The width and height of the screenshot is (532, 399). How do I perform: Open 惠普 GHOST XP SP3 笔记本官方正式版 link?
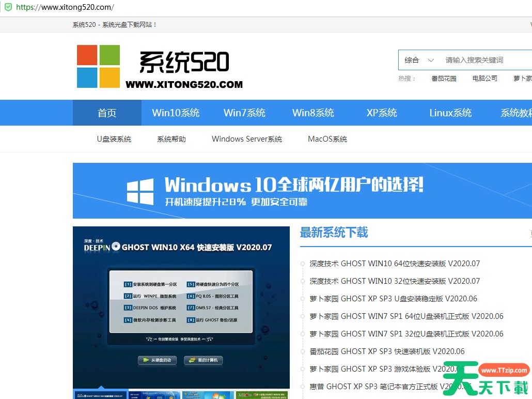coord(390,387)
